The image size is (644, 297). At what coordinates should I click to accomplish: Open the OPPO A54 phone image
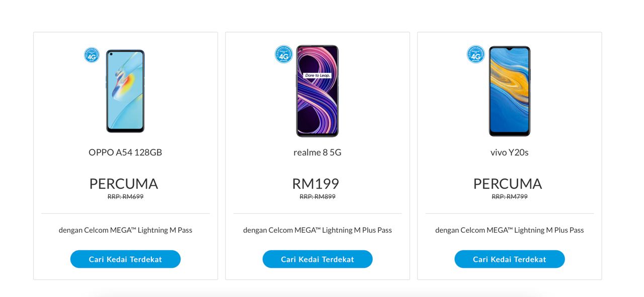point(125,91)
